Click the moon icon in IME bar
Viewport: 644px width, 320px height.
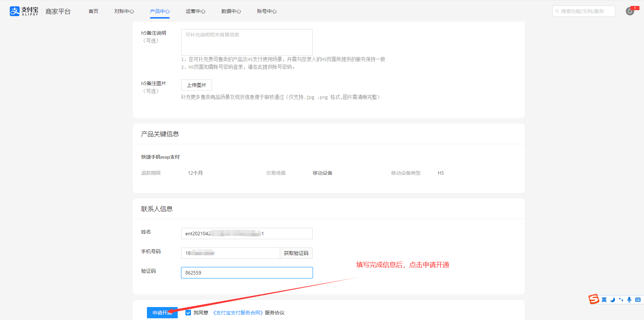tap(613, 300)
